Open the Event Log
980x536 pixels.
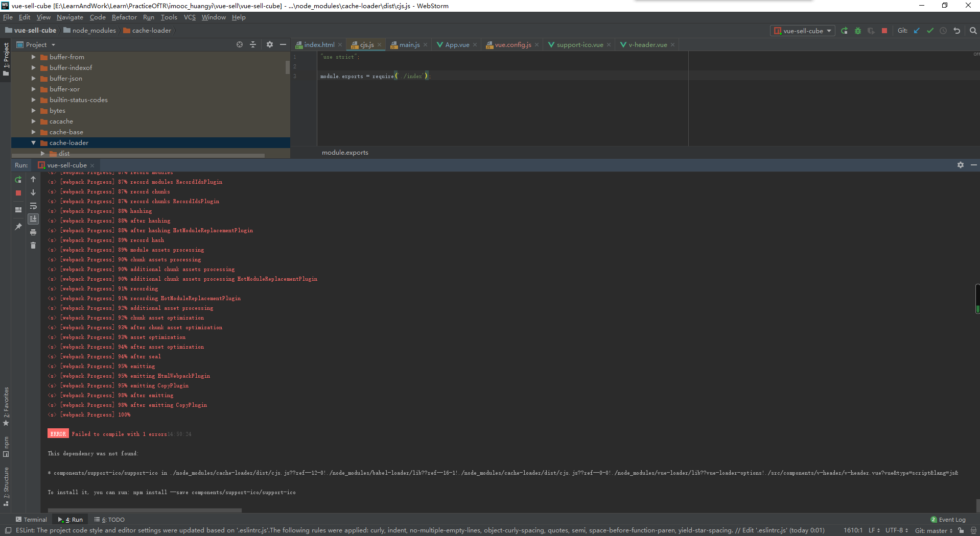coord(948,520)
